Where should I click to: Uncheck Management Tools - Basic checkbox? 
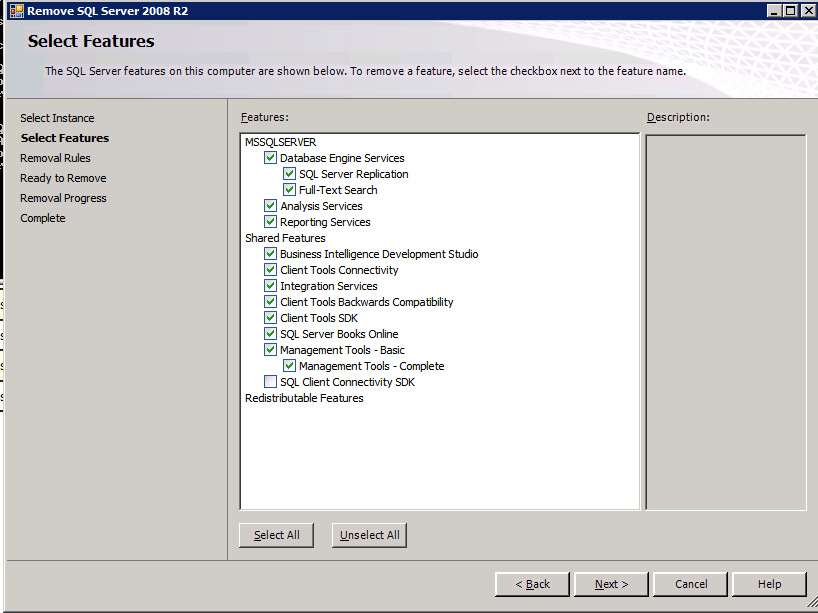point(270,350)
